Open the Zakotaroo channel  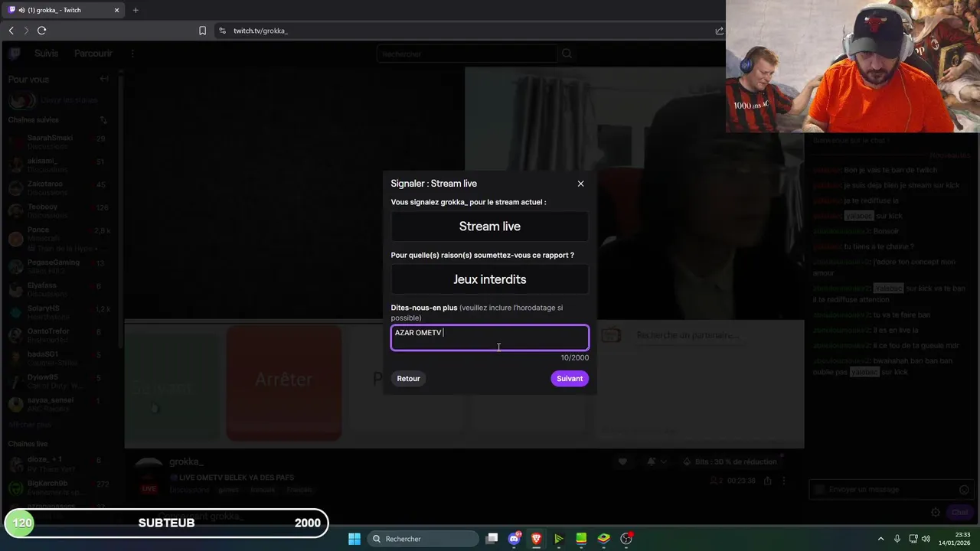click(60, 188)
